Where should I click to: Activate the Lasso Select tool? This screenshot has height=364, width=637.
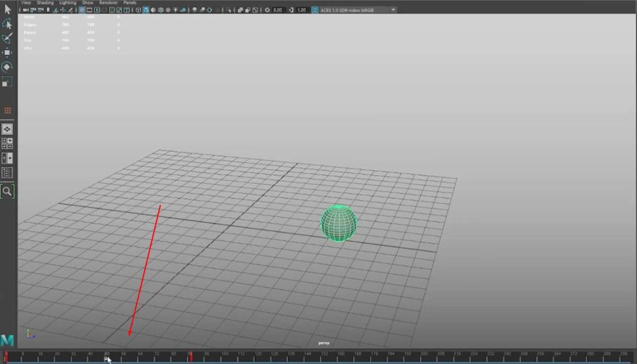click(7, 24)
